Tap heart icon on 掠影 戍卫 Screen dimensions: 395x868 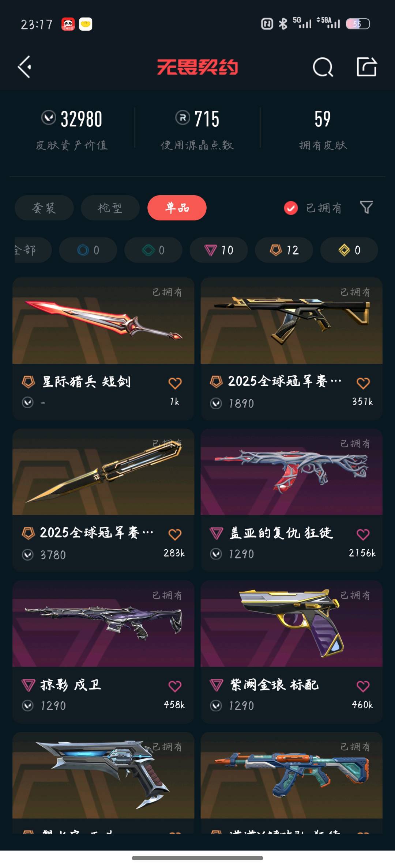coord(175,686)
